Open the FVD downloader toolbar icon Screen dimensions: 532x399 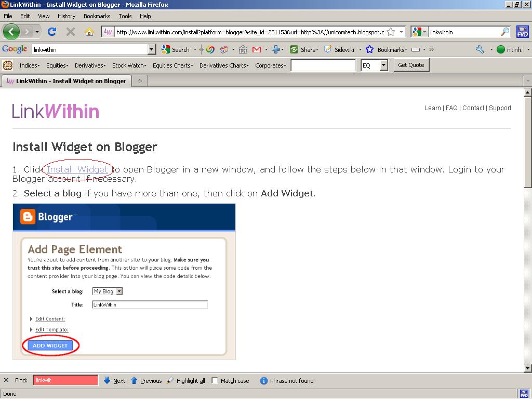click(x=523, y=32)
